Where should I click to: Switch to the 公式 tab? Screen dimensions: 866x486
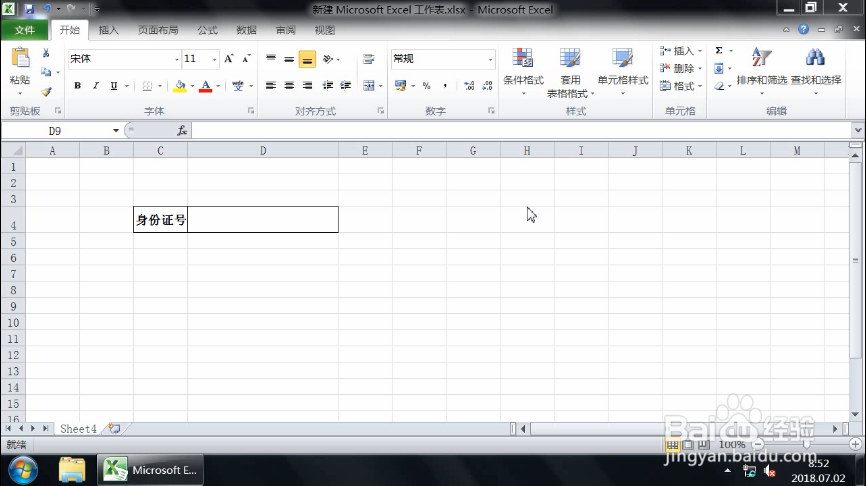(208, 30)
